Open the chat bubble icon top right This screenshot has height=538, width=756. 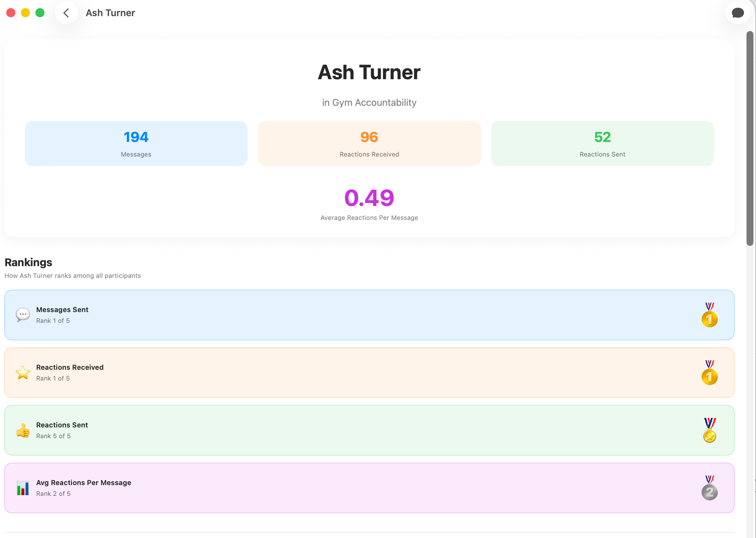click(737, 13)
